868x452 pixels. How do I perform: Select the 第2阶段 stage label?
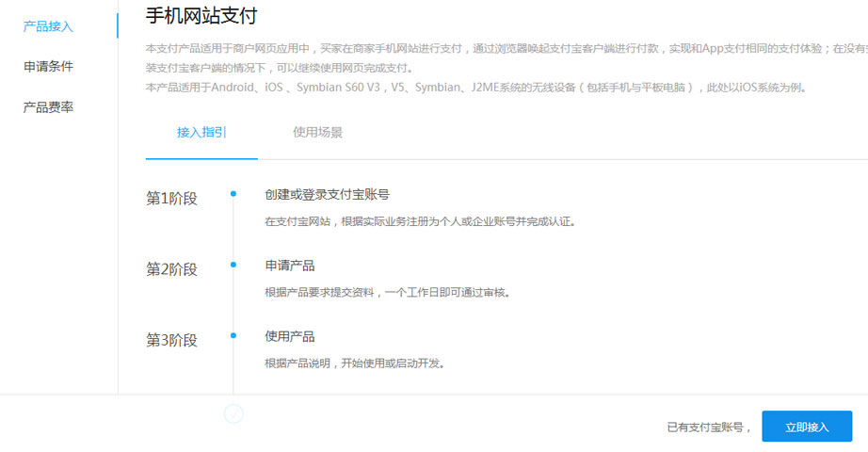pos(171,269)
